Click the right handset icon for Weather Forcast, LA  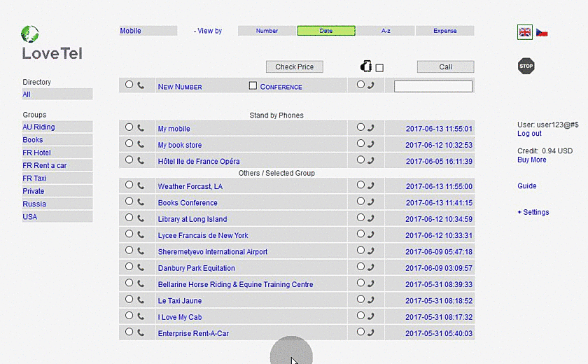[370, 186]
